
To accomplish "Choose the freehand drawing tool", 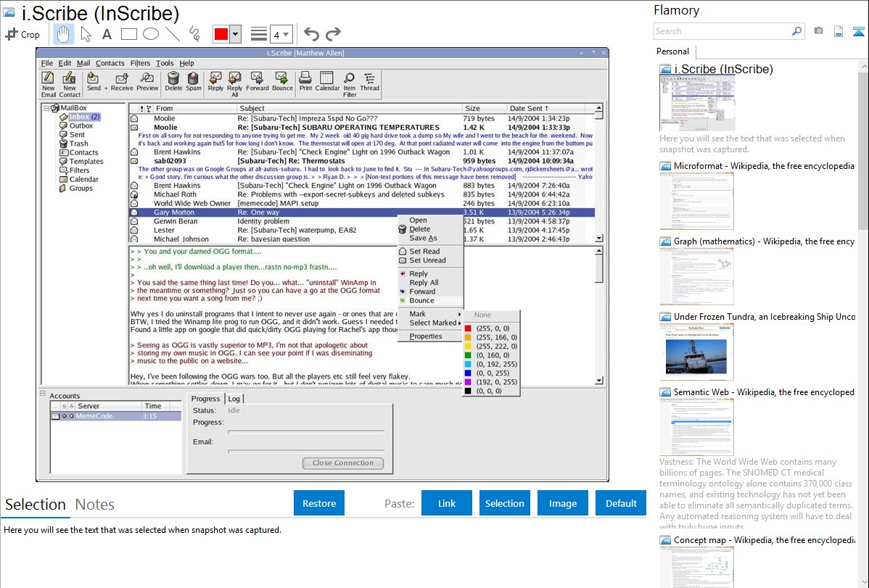I will click(x=194, y=34).
